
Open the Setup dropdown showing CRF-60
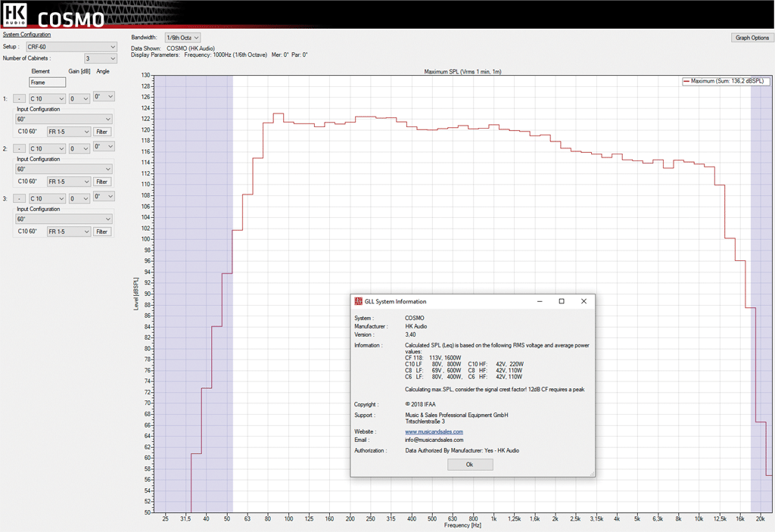pyautogui.click(x=71, y=47)
